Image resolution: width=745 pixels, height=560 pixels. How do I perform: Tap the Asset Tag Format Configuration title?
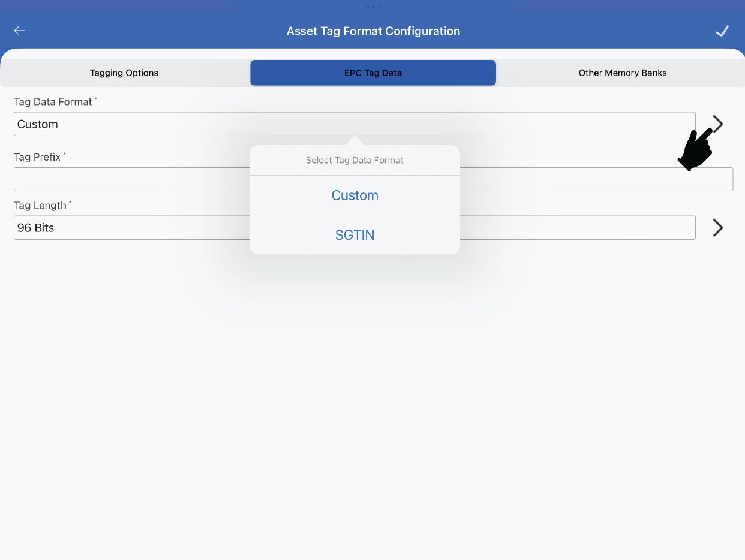coord(373,31)
